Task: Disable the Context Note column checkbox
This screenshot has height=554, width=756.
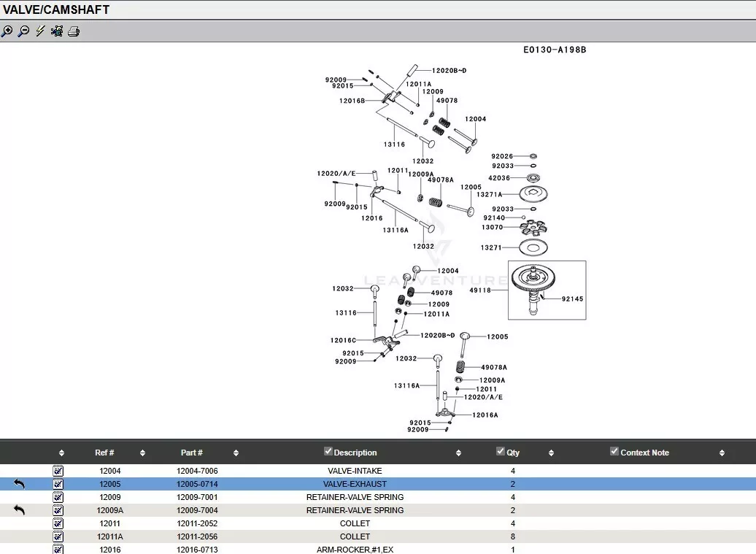Action: pos(614,452)
